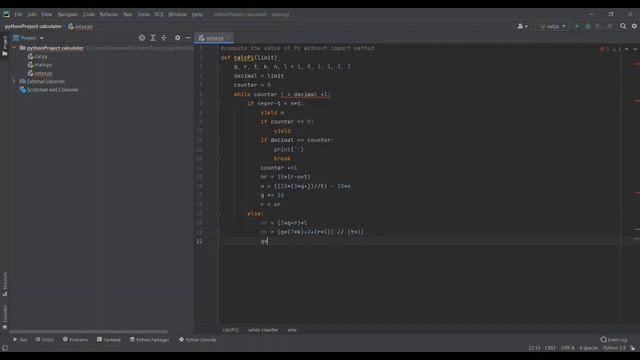Screen dimensions: 640x360
Task: Click pythonProject calculater breadcrumb in navigation bar
Action: [33, 26]
